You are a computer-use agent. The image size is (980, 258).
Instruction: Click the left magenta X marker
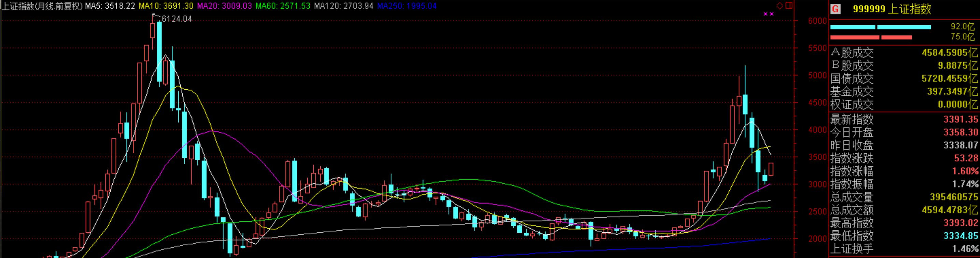coord(766,14)
